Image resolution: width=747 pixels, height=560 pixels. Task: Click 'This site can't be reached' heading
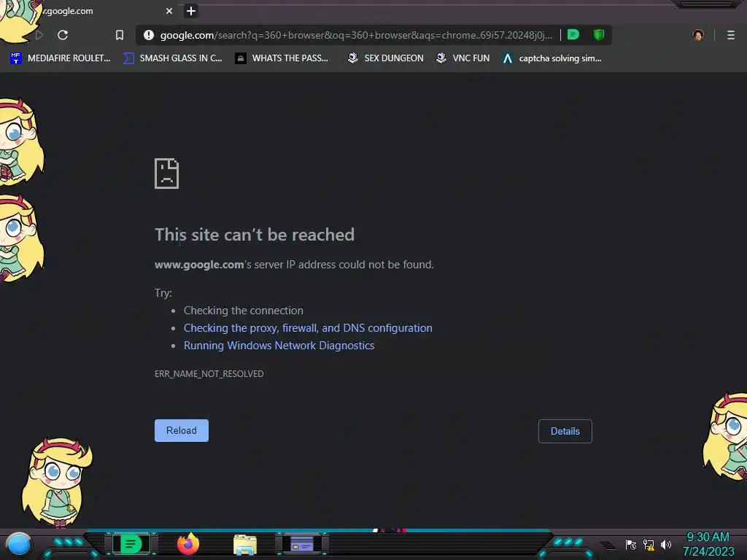tap(255, 235)
